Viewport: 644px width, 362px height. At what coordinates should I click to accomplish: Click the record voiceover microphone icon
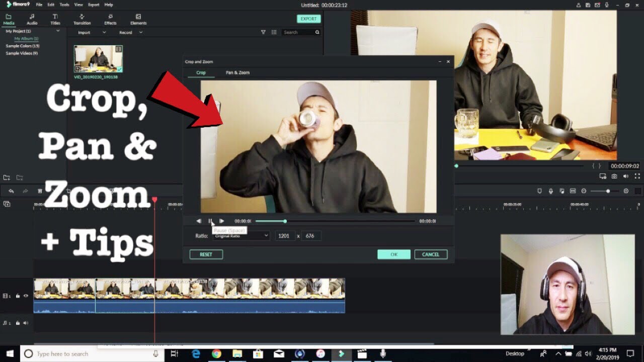click(x=551, y=191)
